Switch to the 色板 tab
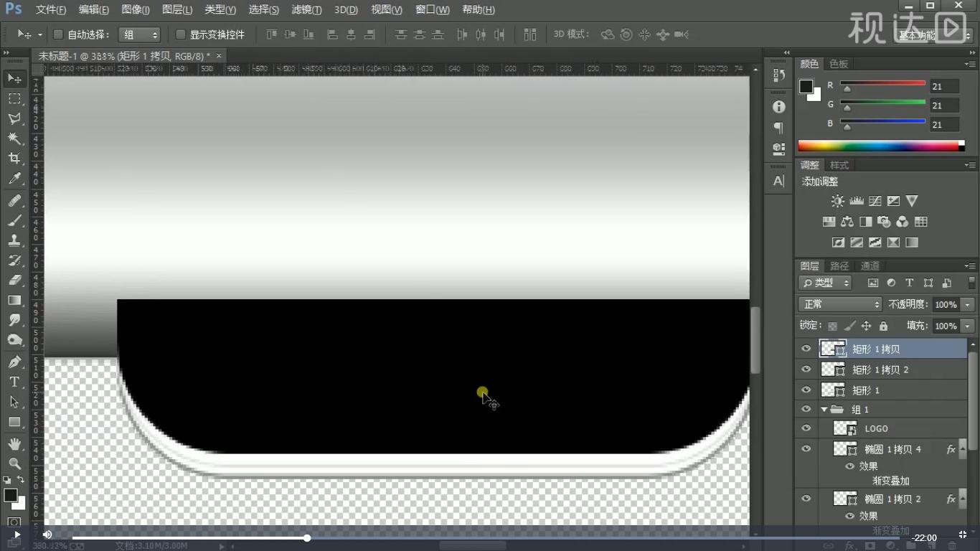Image resolution: width=980 pixels, height=551 pixels. click(x=838, y=64)
